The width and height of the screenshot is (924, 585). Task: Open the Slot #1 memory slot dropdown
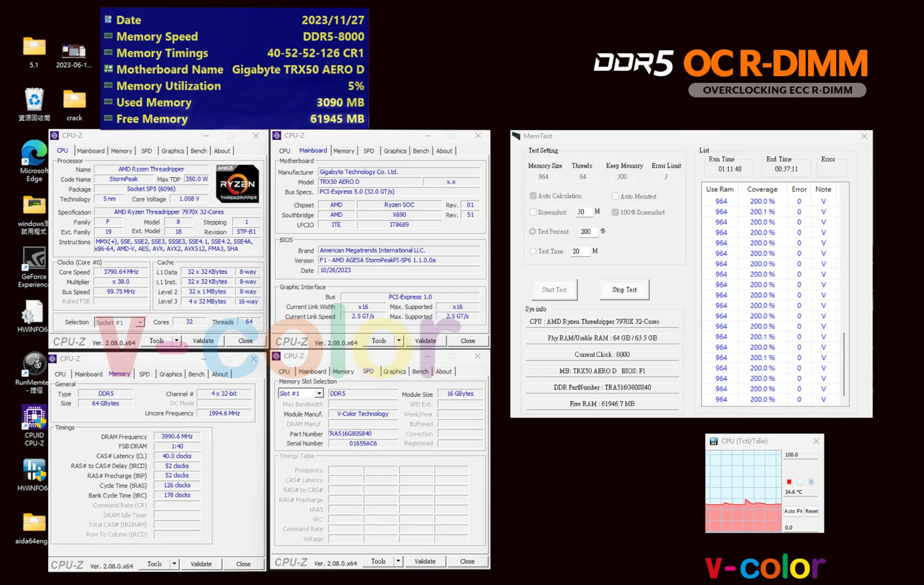[319, 394]
